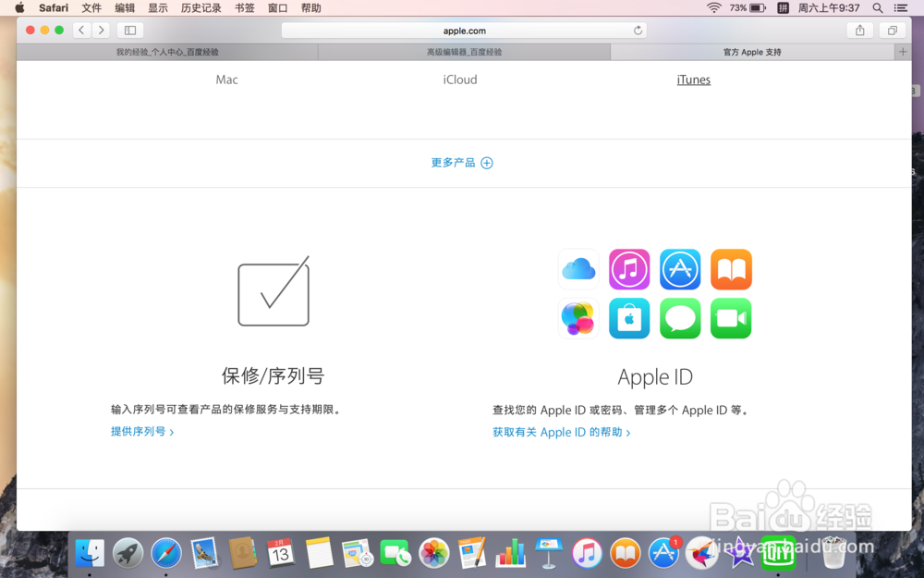Open the iTunes support link
This screenshot has height=578, width=924.
coord(694,80)
